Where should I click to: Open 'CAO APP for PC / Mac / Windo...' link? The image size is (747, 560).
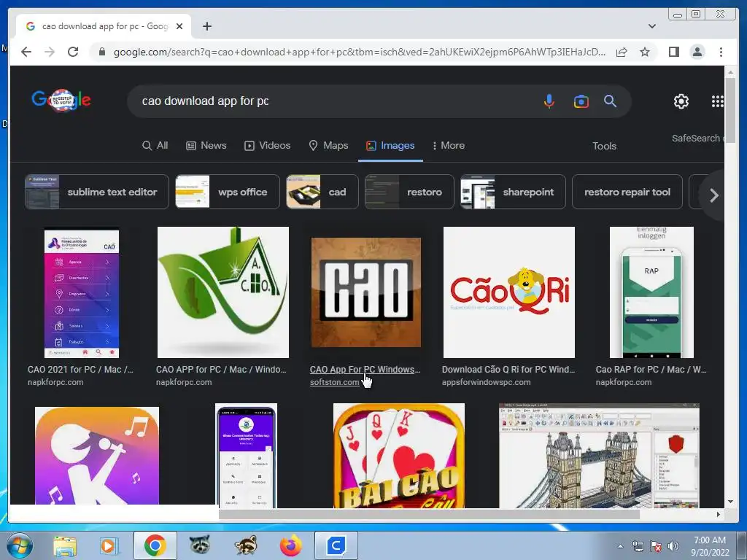point(221,370)
